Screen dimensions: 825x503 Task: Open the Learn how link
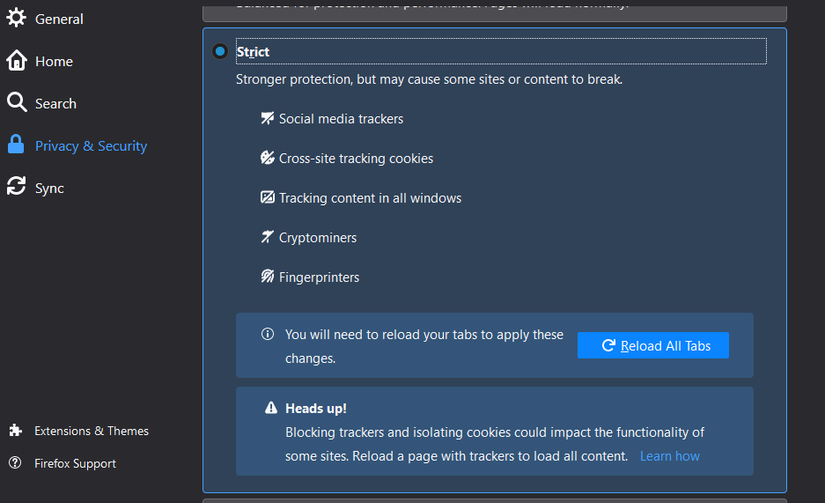coord(670,456)
